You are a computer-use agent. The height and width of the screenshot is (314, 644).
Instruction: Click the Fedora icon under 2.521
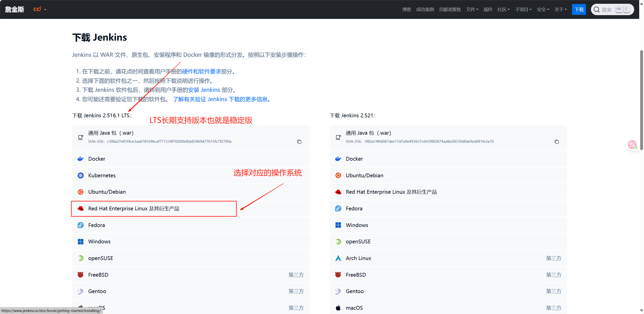click(x=338, y=208)
